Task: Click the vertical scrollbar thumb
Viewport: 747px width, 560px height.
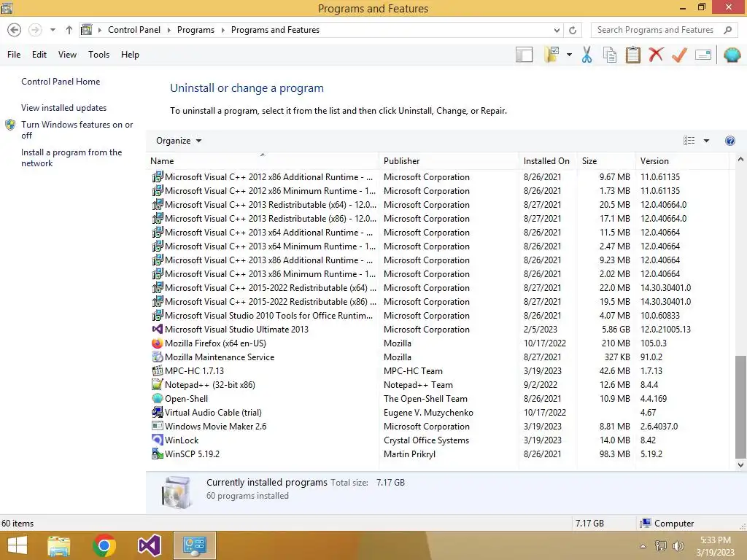Action: pyautogui.click(x=740, y=406)
